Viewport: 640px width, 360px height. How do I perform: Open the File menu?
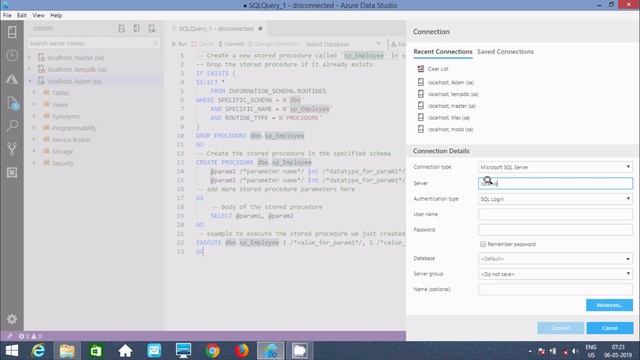(7, 15)
